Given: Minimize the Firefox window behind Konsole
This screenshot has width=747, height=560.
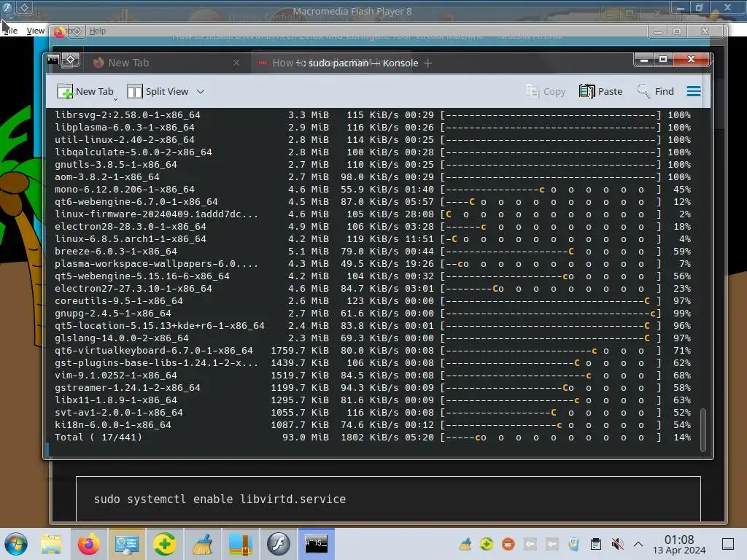Looking at the screenshot, I should click(659, 32).
